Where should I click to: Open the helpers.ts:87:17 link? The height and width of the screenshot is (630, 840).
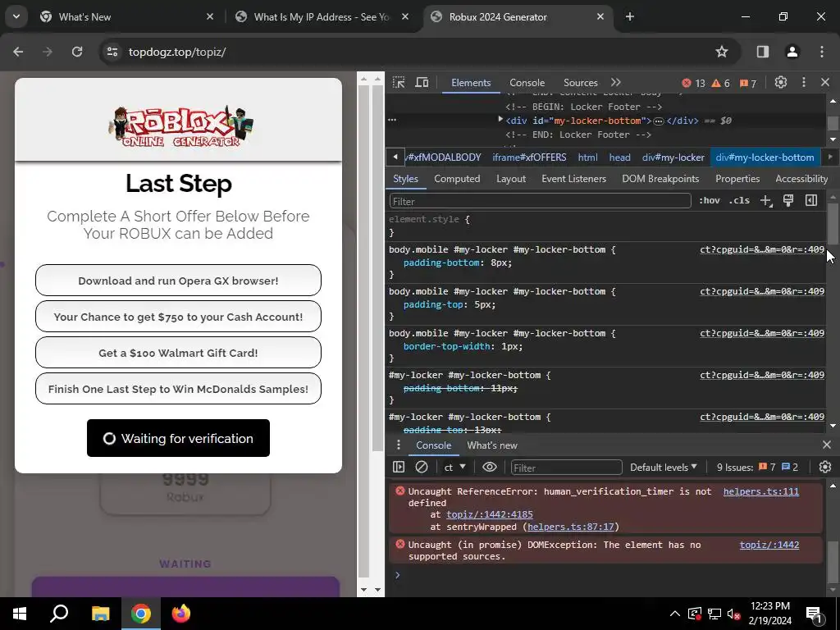571,527
